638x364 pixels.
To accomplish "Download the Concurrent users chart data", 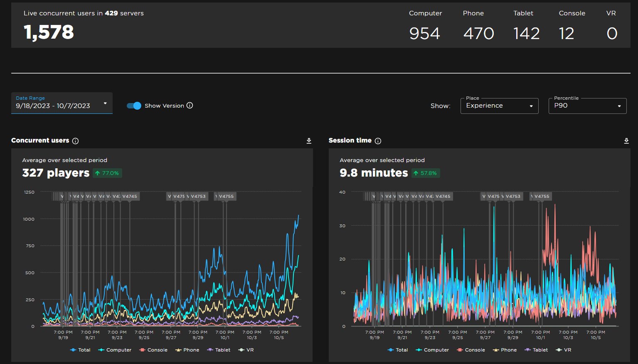I will click(309, 141).
